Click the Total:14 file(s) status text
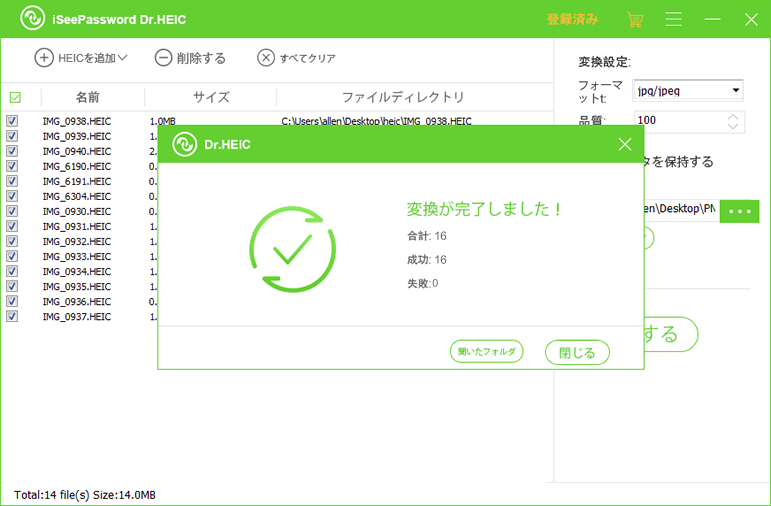This screenshot has height=506, width=771. coord(85,495)
